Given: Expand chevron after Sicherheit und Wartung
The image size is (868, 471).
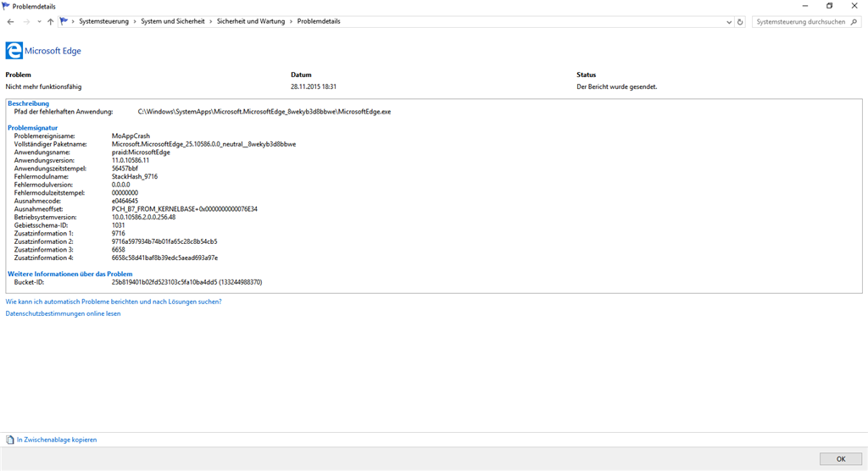Looking at the screenshot, I should click(292, 21).
